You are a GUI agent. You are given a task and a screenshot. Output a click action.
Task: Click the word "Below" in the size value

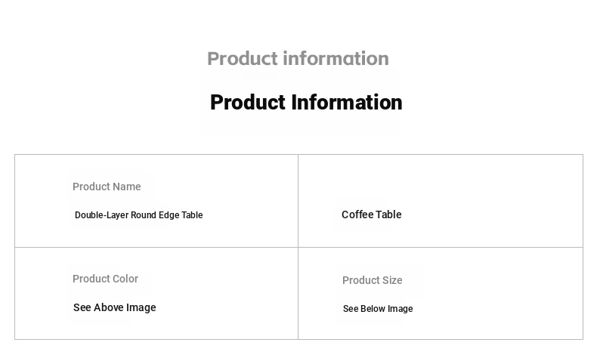point(373,309)
